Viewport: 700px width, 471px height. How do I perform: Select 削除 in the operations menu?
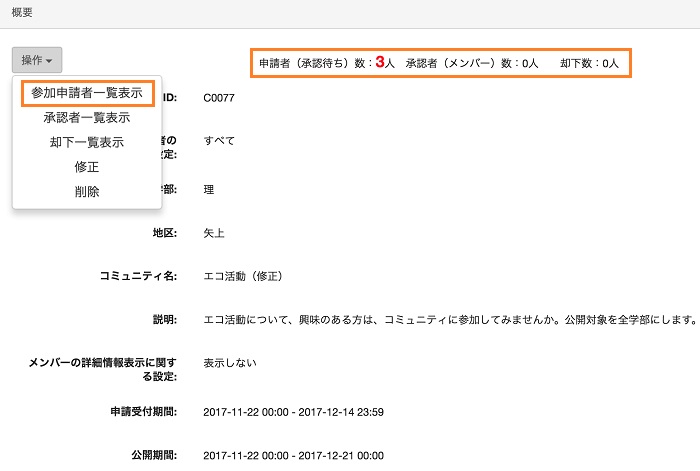point(86,192)
